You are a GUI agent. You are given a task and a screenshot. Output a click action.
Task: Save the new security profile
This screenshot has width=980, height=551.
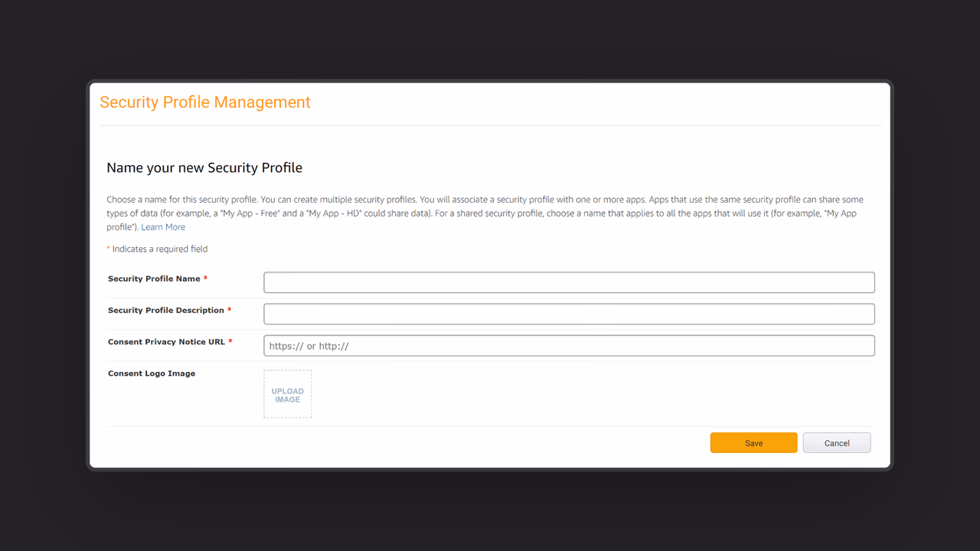(753, 443)
